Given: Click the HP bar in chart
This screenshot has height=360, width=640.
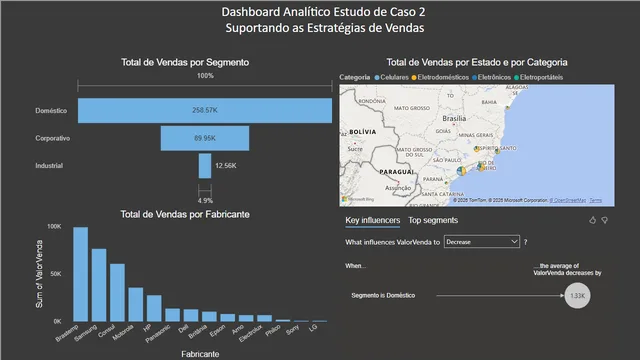Looking at the screenshot, I should (x=154, y=308).
